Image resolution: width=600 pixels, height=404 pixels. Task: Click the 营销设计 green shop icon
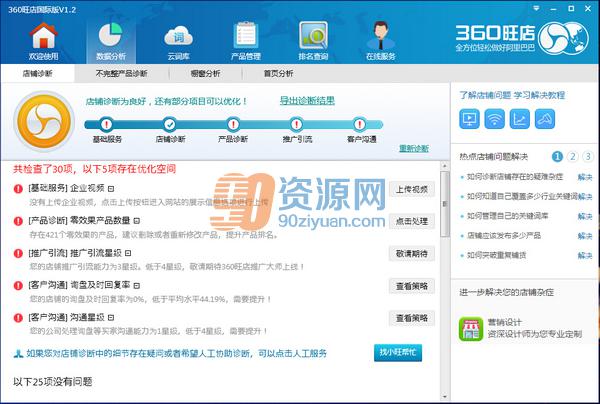pyautogui.click(x=471, y=329)
